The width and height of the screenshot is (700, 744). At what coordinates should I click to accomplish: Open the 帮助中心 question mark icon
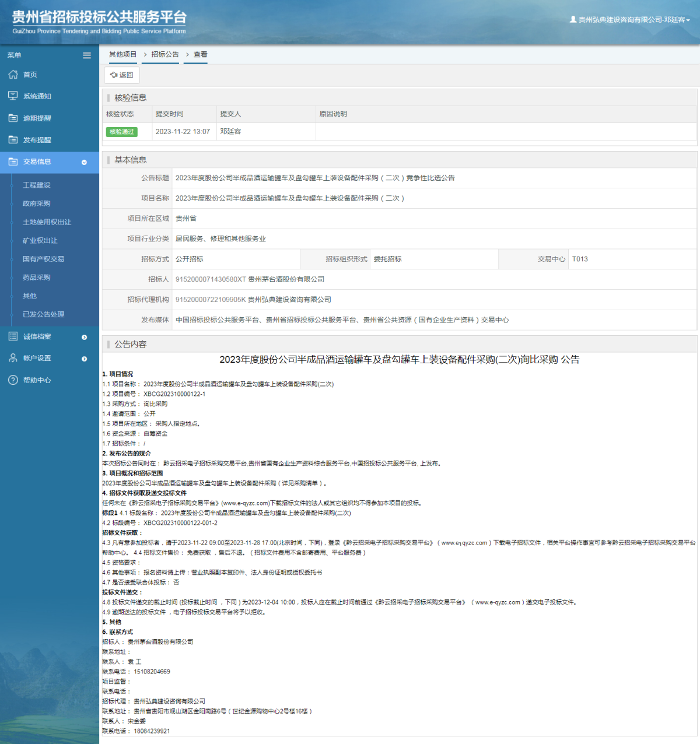click(x=12, y=380)
